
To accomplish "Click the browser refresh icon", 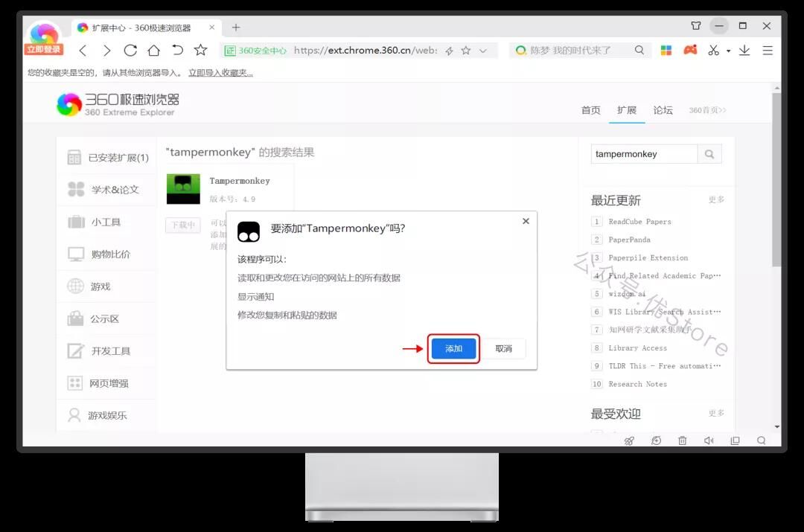I will pyautogui.click(x=130, y=51).
